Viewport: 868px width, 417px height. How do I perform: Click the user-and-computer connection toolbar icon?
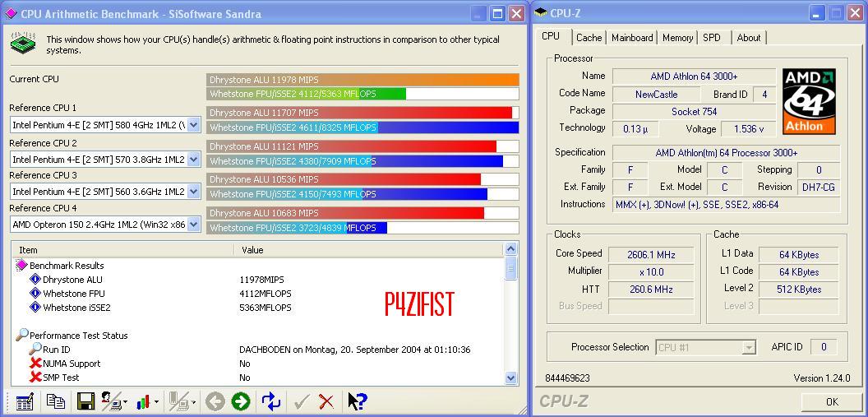pyautogui.click(x=110, y=401)
